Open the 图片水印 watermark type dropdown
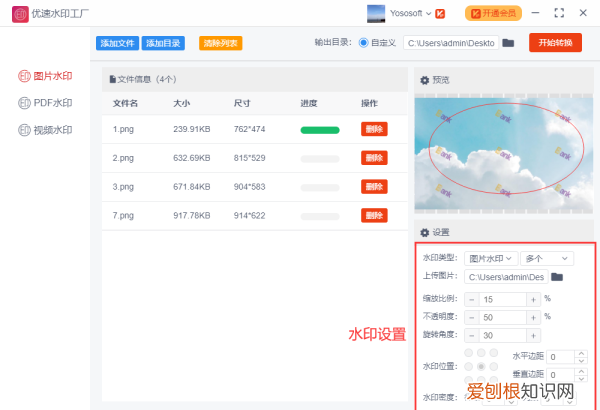The height and width of the screenshot is (410, 600). click(491, 259)
